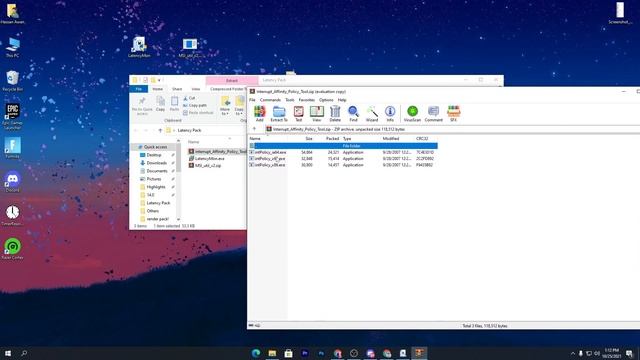Switch to Share tab in File Explorer
Viewport: 640px width, 360px height.
click(177, 89)
